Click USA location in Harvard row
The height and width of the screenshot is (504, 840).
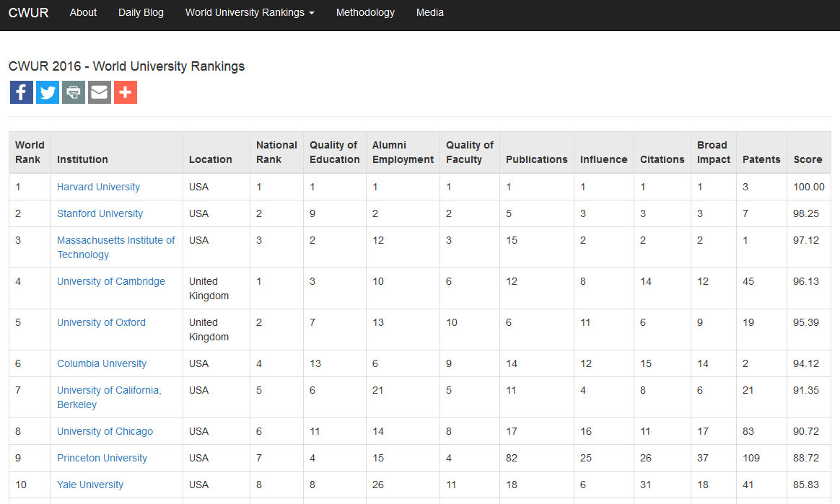198,187
